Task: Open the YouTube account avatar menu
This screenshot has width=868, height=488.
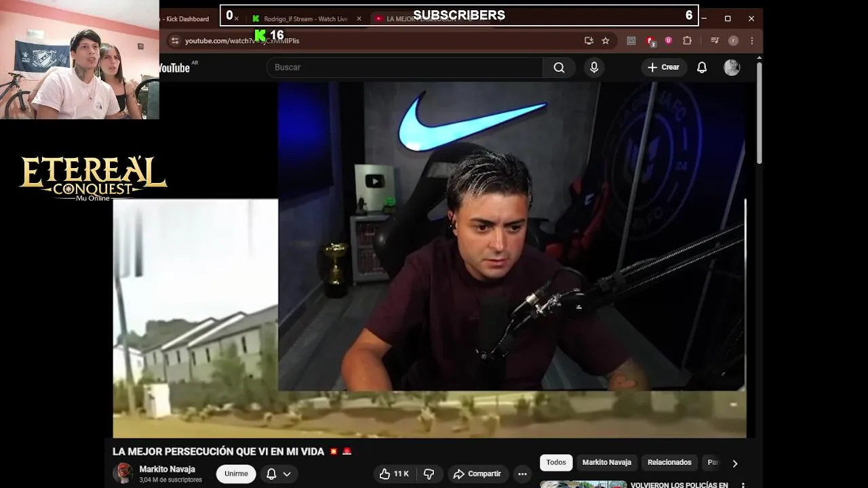Action: pos(732,67)
